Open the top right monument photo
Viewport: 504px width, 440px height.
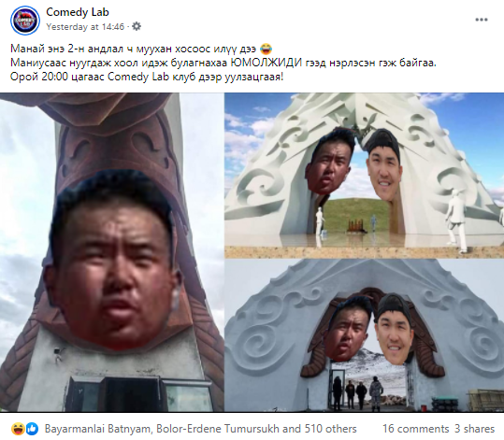click(x=364, y=176)
